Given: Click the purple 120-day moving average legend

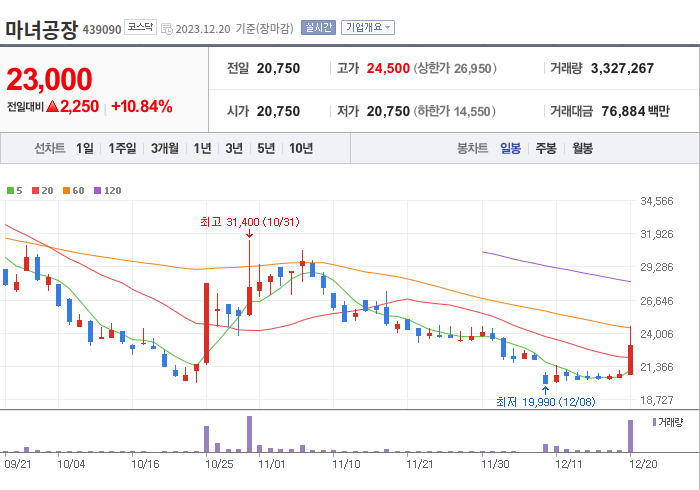Looking at the screenshot, I should pos(108,191).
